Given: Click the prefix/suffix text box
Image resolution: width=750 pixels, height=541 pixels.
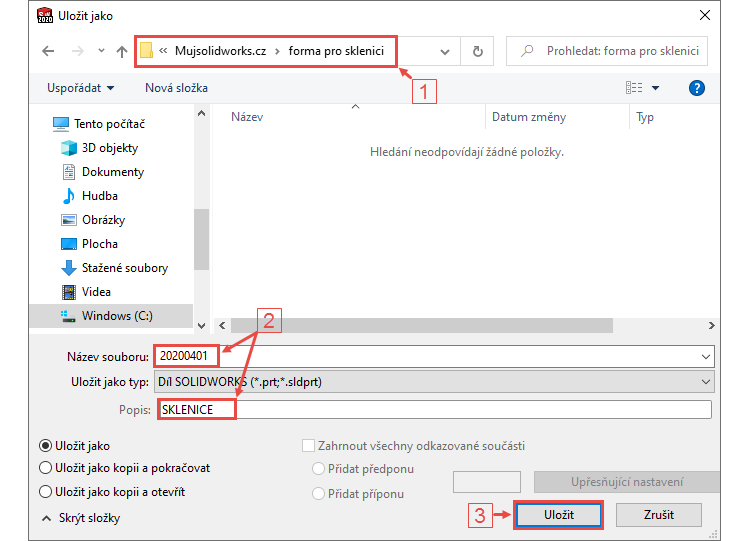Looking at the screenshot, I should [487, 482].
